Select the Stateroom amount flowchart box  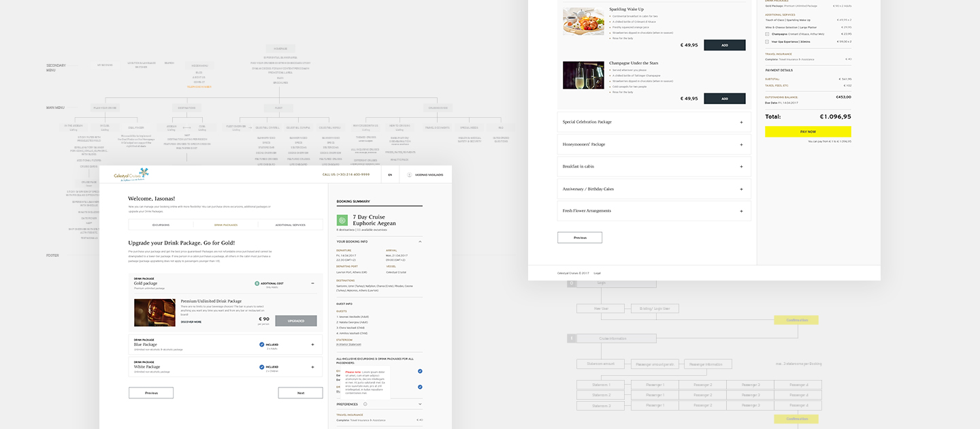pos(601,364)
